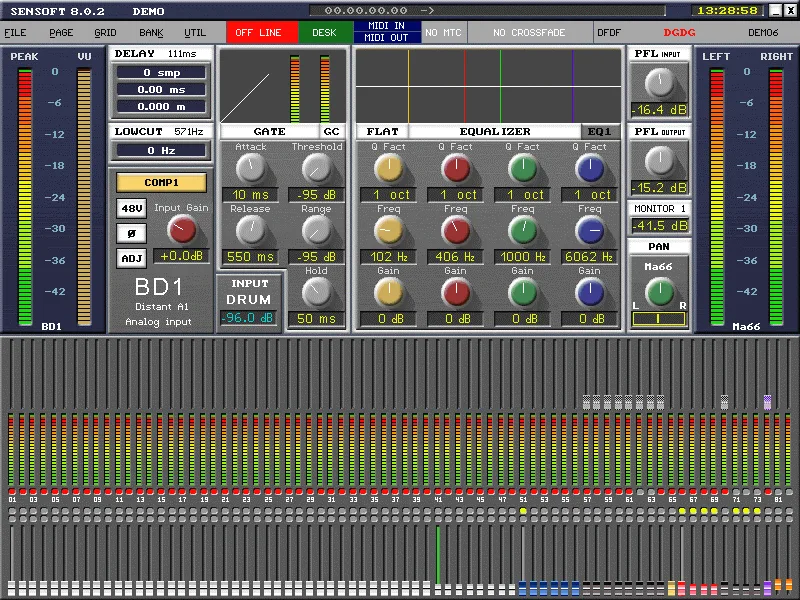This screenshot has width=800, height=600.
Task: Click the 6062 Hz frequency value
Action: tap(590, 256)
